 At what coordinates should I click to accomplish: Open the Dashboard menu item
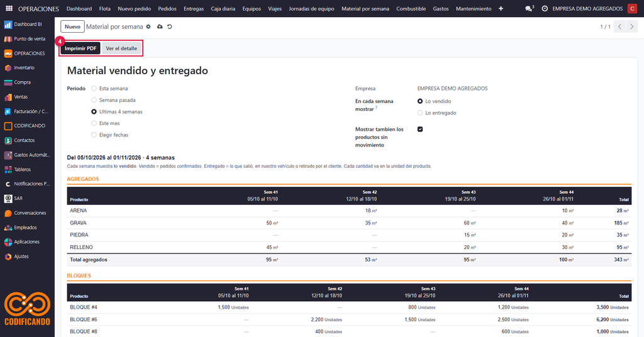(79, 9)
